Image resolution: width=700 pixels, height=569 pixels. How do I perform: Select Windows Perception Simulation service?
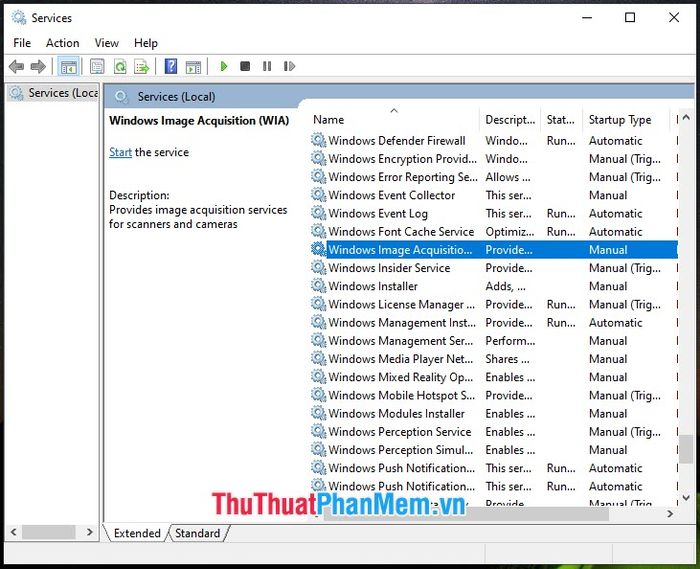pyautogui.click(x=493, y=450)
